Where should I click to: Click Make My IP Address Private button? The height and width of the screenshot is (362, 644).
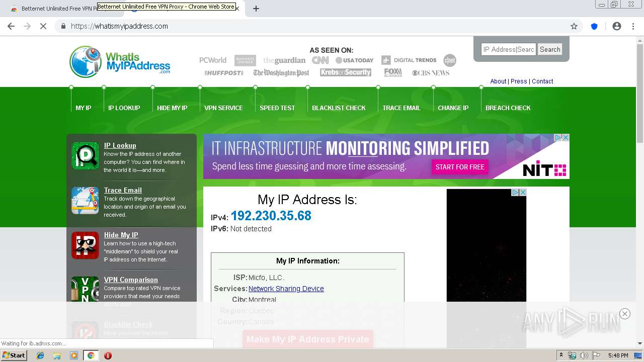coord(308,339)
